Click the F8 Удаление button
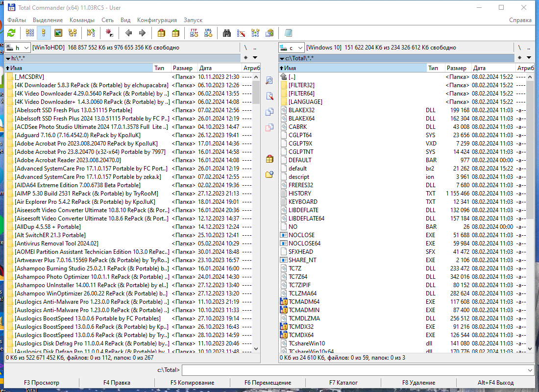 pos(418,382)
